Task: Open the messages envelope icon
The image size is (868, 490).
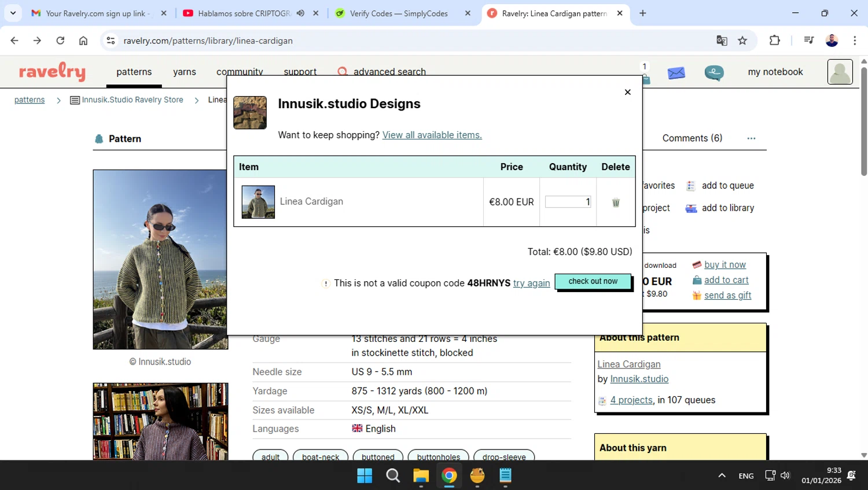Action: click(676, 73)
